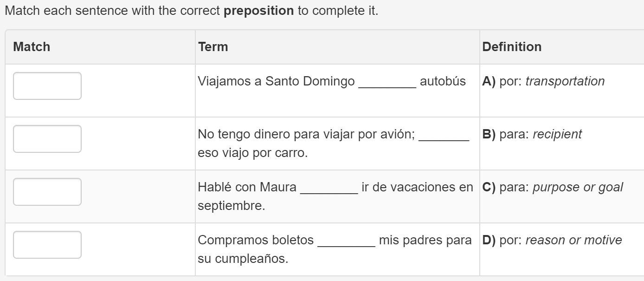The height and width of the screenshot is (281, 644).
Task: Select the match box for the avión sentence
Action: [47, 139]
